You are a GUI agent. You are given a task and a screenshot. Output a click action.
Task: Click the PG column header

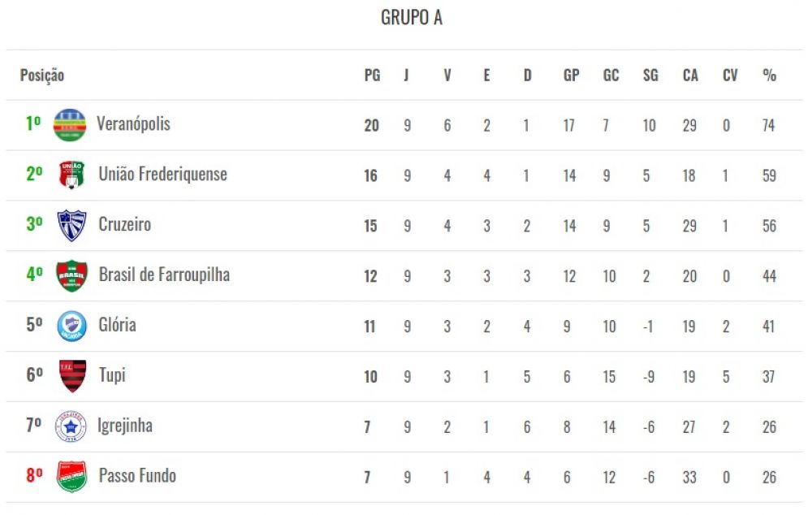pyautogui.click(x=372, y=75)
